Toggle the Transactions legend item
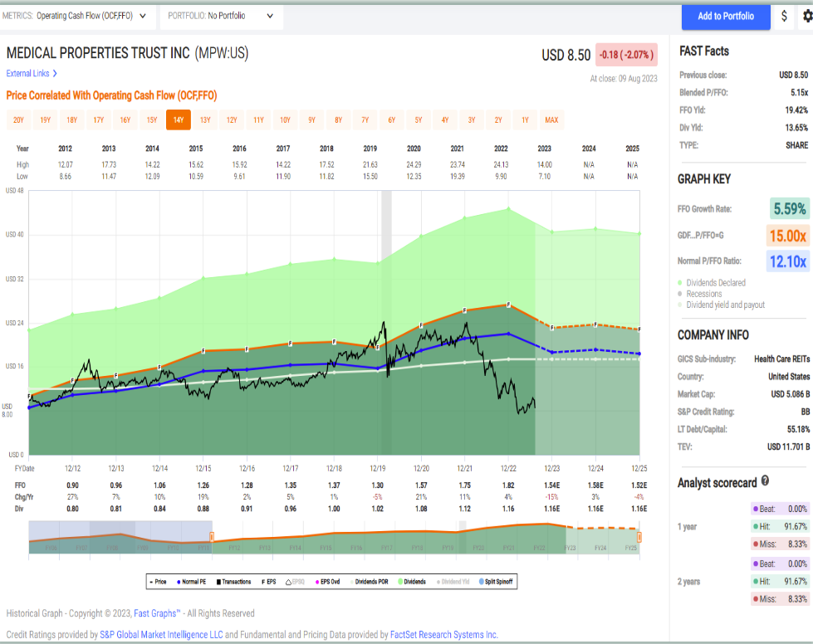The image size is (813, 644). [x=233, y=582]
